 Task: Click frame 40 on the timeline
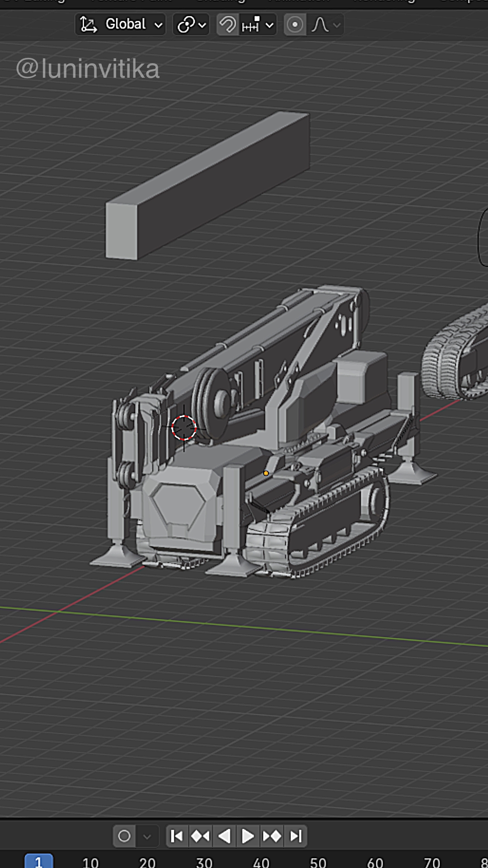261,862
